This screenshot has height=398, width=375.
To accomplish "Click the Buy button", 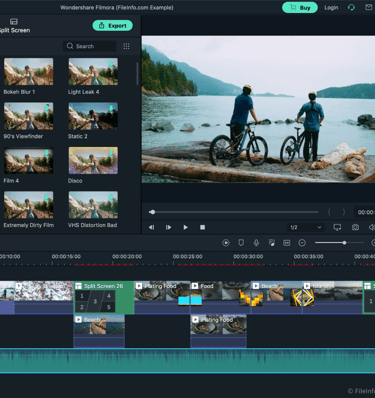I will 300,7.
